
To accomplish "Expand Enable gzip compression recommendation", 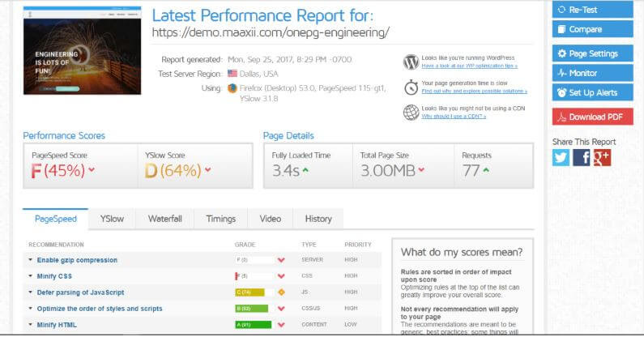I will pyautogui.click(x=77, y=260).
